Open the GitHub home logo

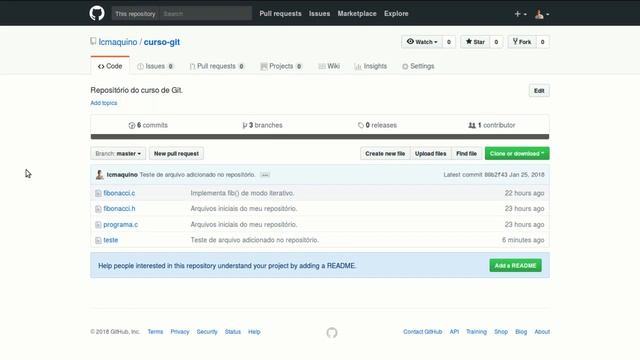[x=97, y=13]
